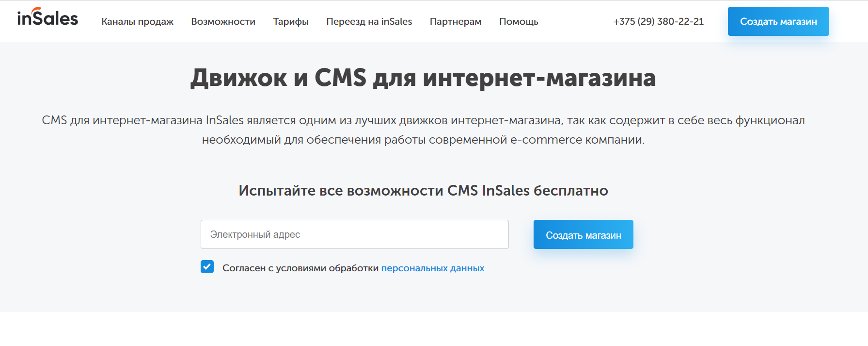
Task: Open the Помощь menu
Action: click(519, 21)
